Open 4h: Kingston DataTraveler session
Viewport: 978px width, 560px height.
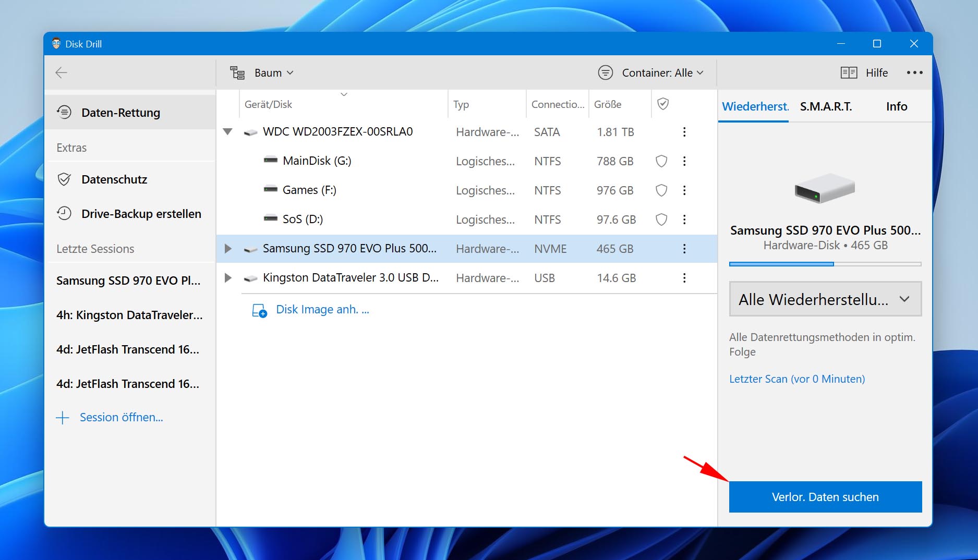point(129,315)
